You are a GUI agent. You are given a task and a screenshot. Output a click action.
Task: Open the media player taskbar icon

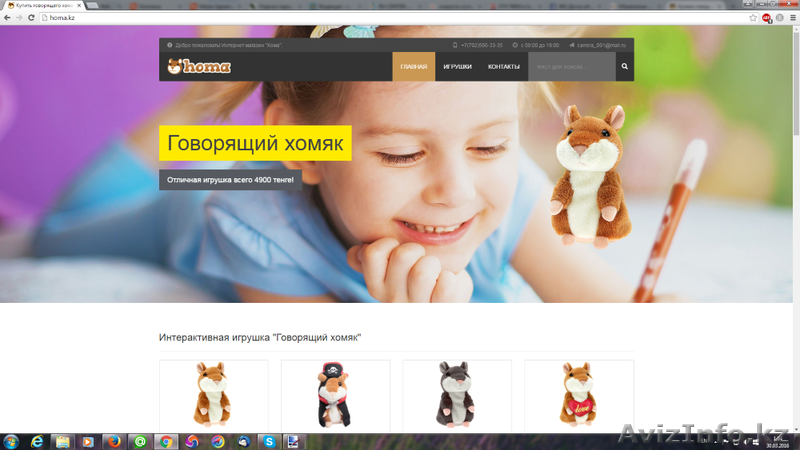[88, 442]
